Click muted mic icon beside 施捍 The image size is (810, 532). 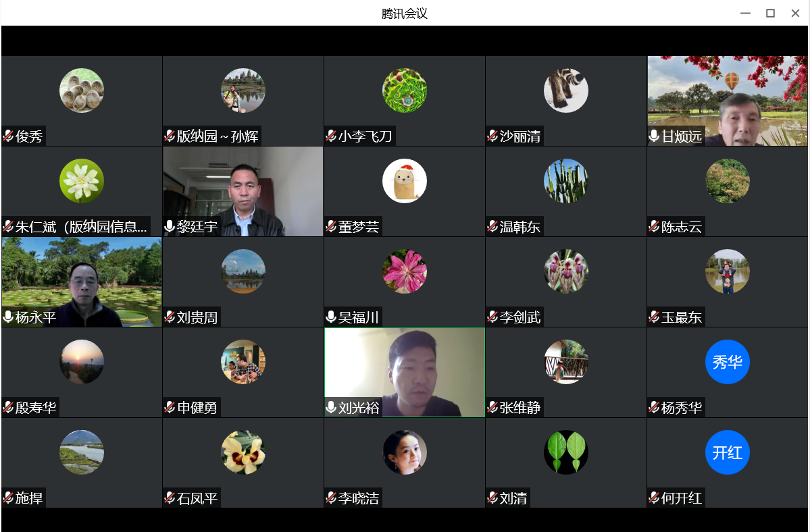[8, 498]
